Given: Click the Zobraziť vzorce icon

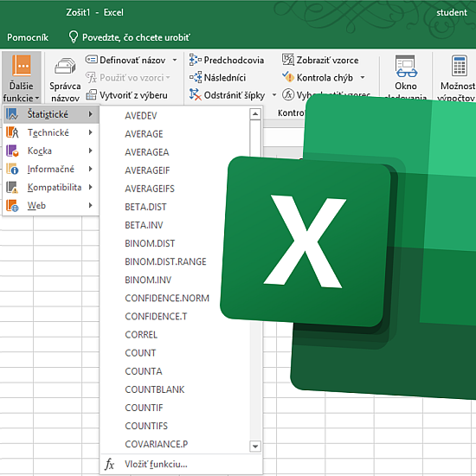Looking at the screenshot, I should pyautogui.click(x=288, y=60).
